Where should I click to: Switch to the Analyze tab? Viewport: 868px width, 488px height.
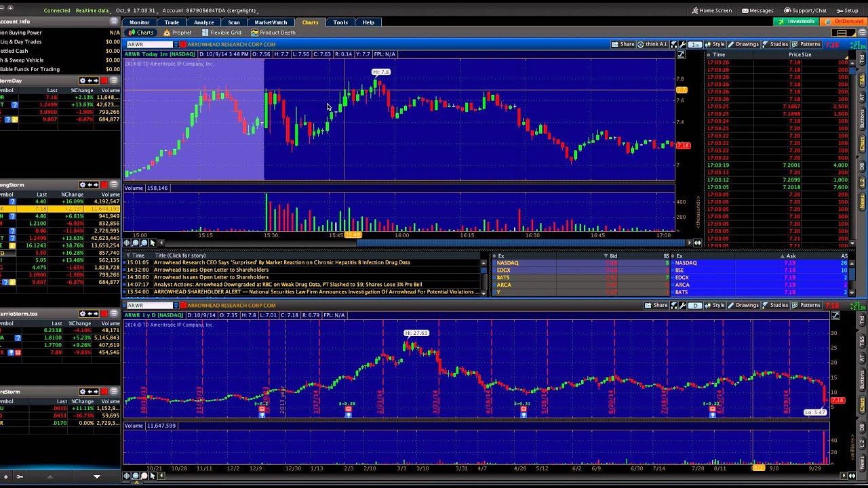pos(203,22)
